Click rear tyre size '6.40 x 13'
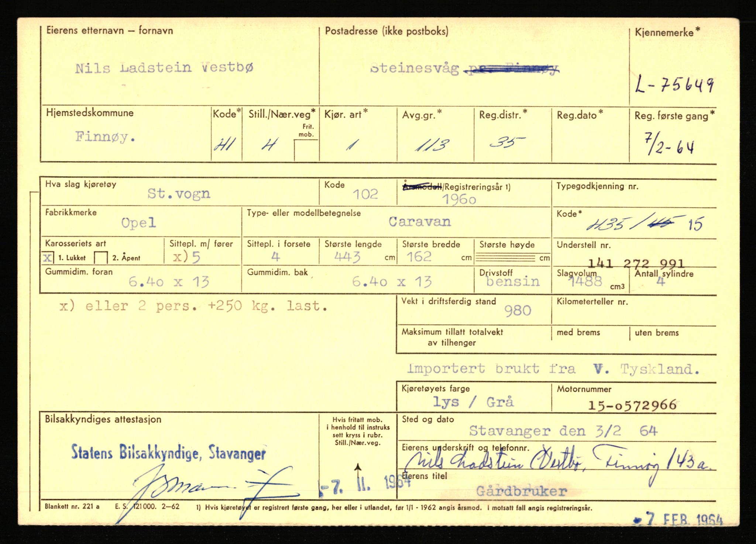This screenshot has height=544, width=756. pos(392,282)
